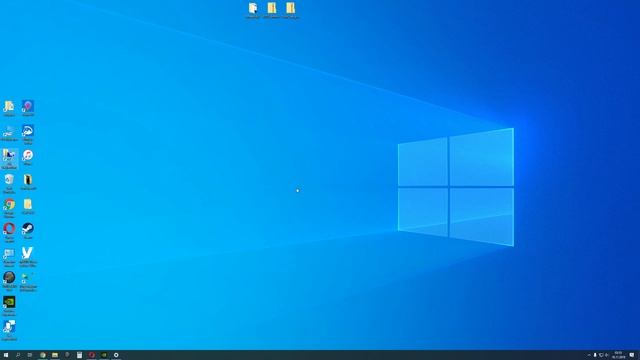Open the Action Center notifications
640x360 pixels.
tap(632, 355)
